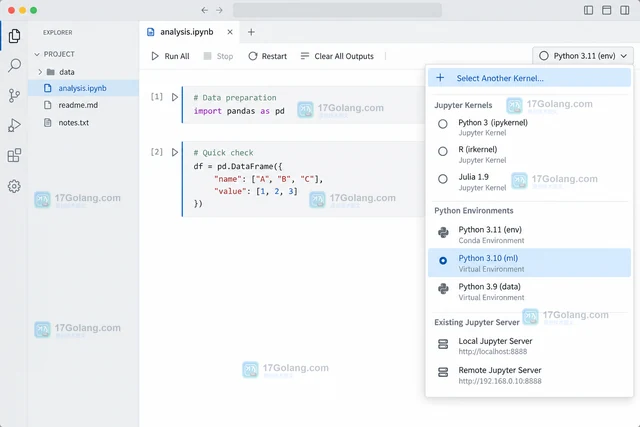Image resolution: width=640 pixels, height=427 pixels.
Task: Select Julia 1.9 kernel radio
Action: [443, 179]
